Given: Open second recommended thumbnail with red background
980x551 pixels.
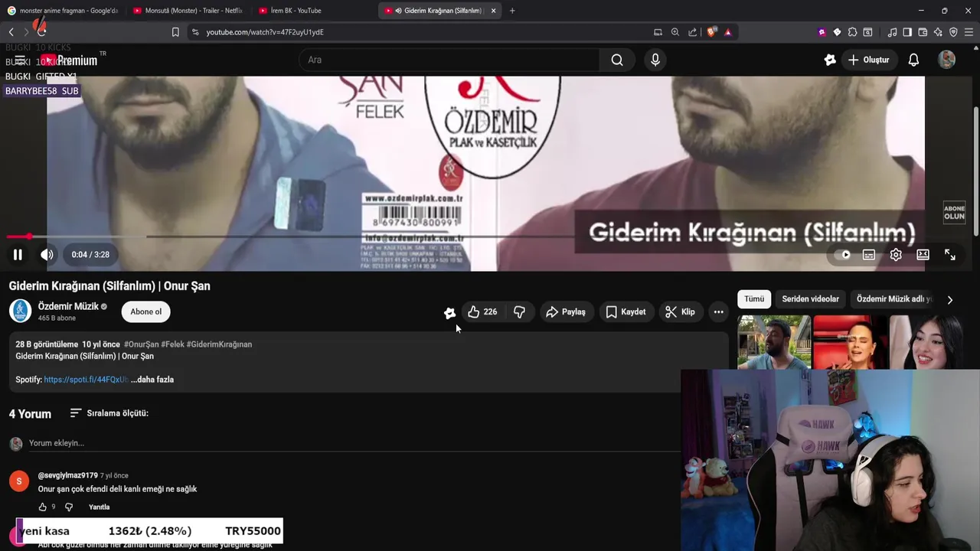Looking at the screenshot, I should click(850, 342).
